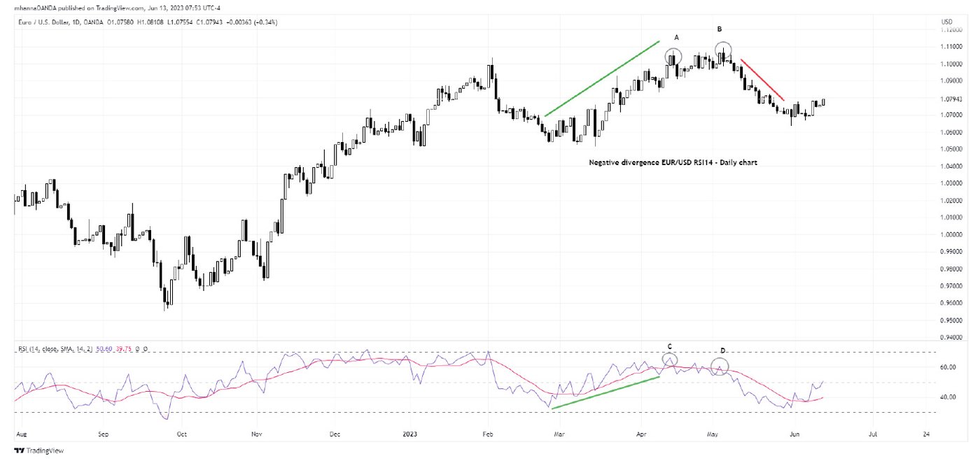Click the USD currency label on price axis
This screenshot has height=475, width=980.
pyautogui.click(x=947, y=22)
